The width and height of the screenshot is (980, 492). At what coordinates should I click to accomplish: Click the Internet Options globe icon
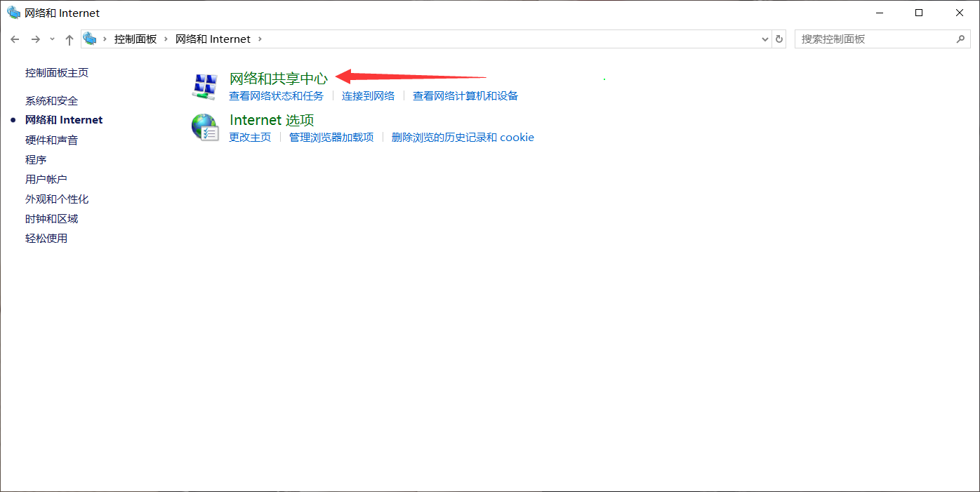tap(205, 126)
